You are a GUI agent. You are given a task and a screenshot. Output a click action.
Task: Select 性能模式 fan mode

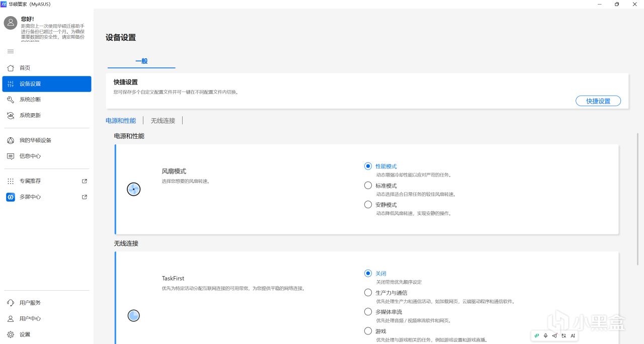(x=380, y=166)
